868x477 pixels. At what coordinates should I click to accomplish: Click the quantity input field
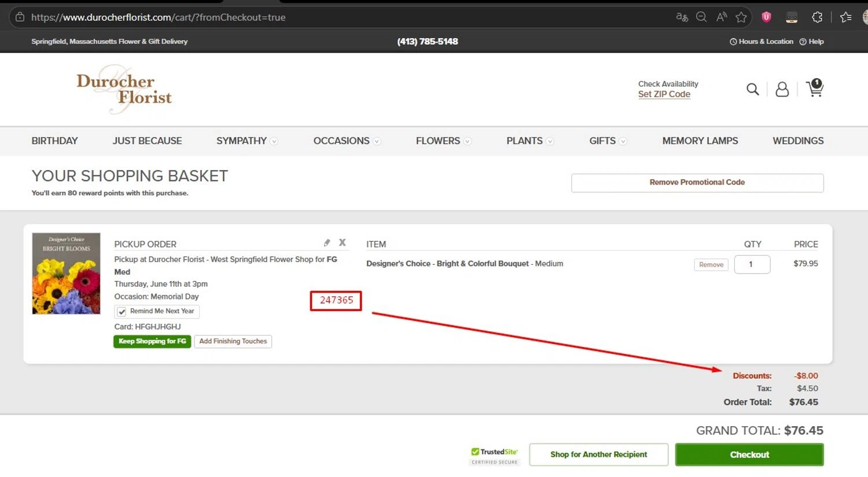[752, 264]
